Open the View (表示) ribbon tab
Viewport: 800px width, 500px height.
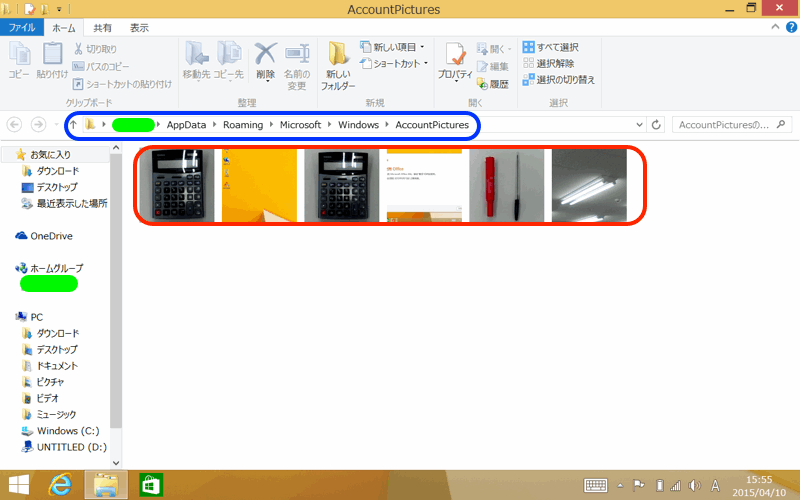[x=139, y=28]
